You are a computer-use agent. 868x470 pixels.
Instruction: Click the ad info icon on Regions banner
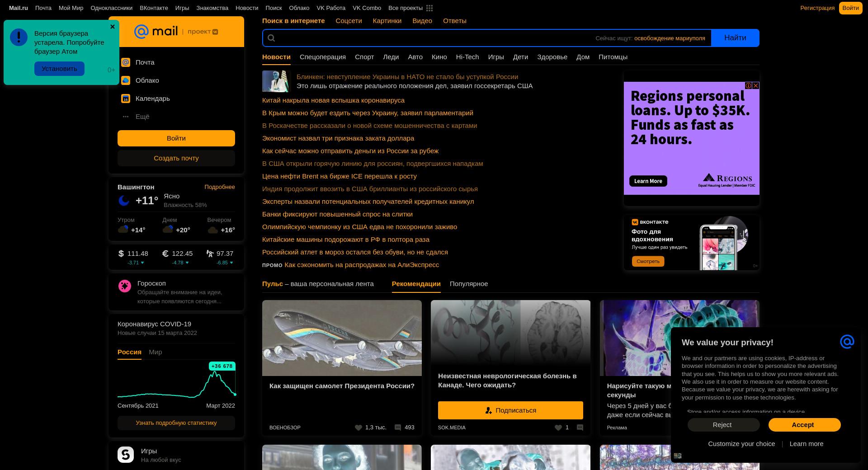(748, 85)
